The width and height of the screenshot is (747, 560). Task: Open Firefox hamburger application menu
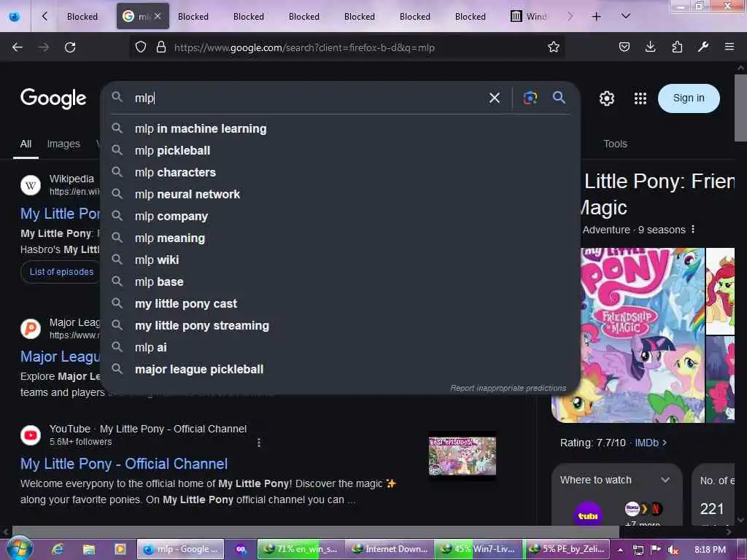(729, 47)
